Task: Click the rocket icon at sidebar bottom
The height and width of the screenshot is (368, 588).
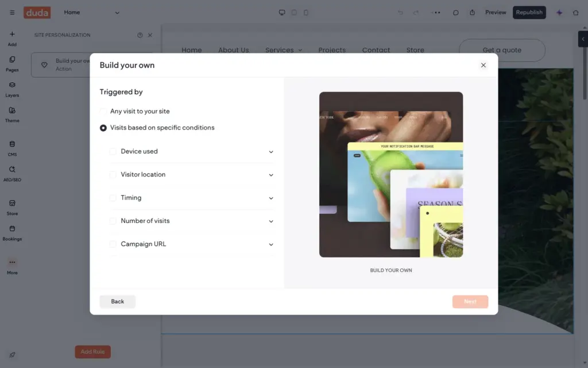Action: [12, 355]
